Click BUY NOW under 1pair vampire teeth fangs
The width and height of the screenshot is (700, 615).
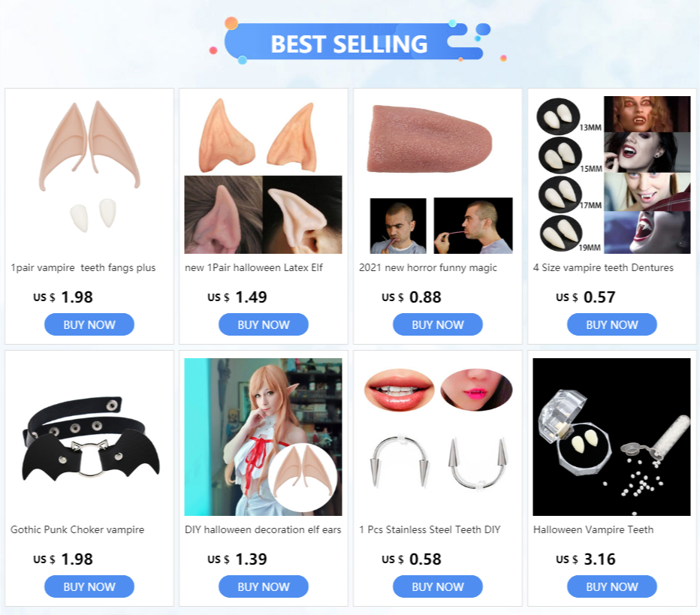[x=89, y=324]
